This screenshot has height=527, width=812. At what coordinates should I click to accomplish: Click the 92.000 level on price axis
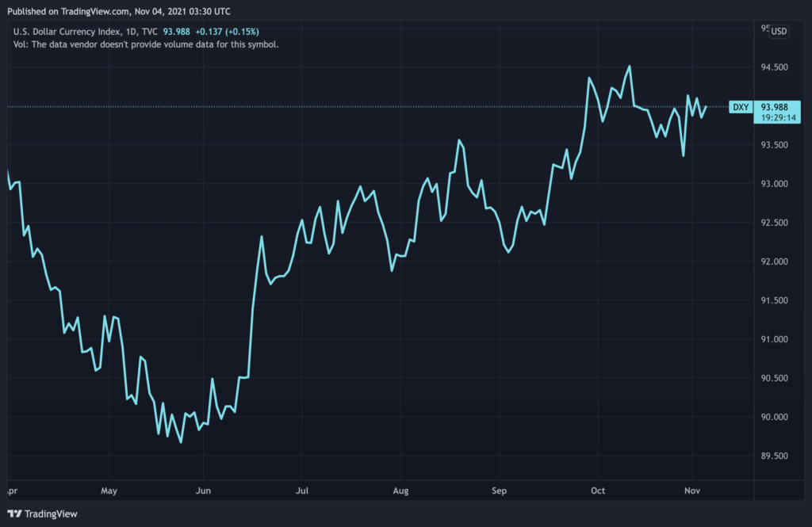tap(774, 262)
